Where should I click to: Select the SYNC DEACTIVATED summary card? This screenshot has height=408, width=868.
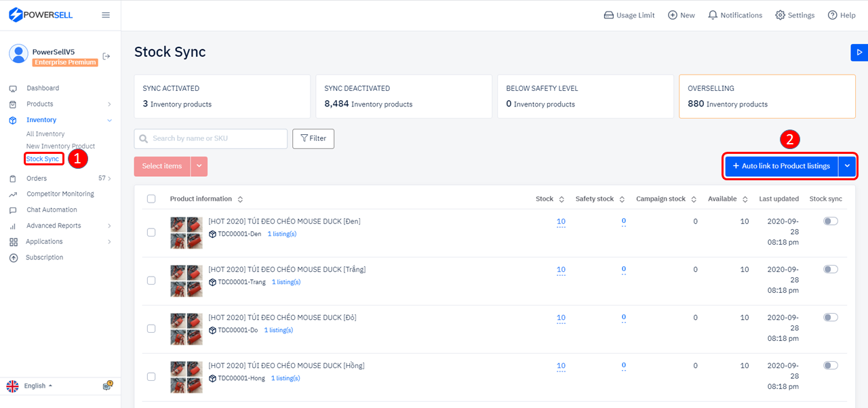[x=404, y=96]
